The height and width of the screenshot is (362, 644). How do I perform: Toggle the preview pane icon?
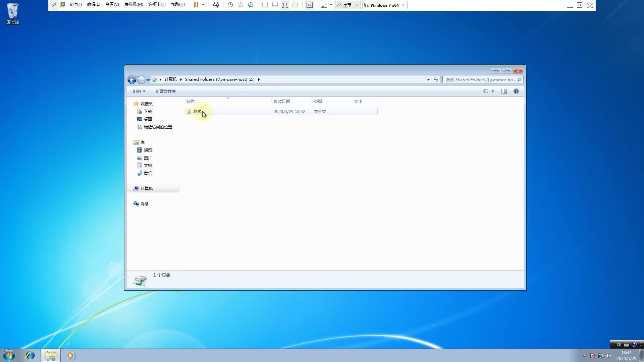[504, 91]
